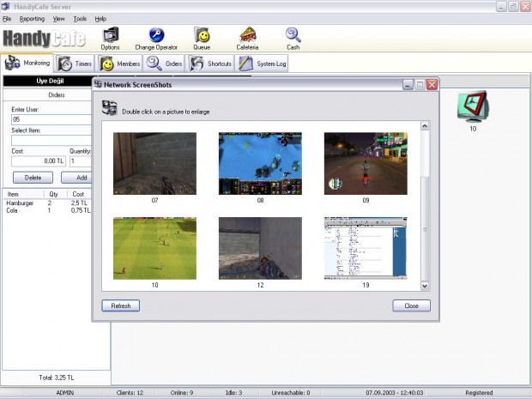Open the Queue smiley icon
Viewport: 532px width, 399px height.
click(x=202, y=35)
